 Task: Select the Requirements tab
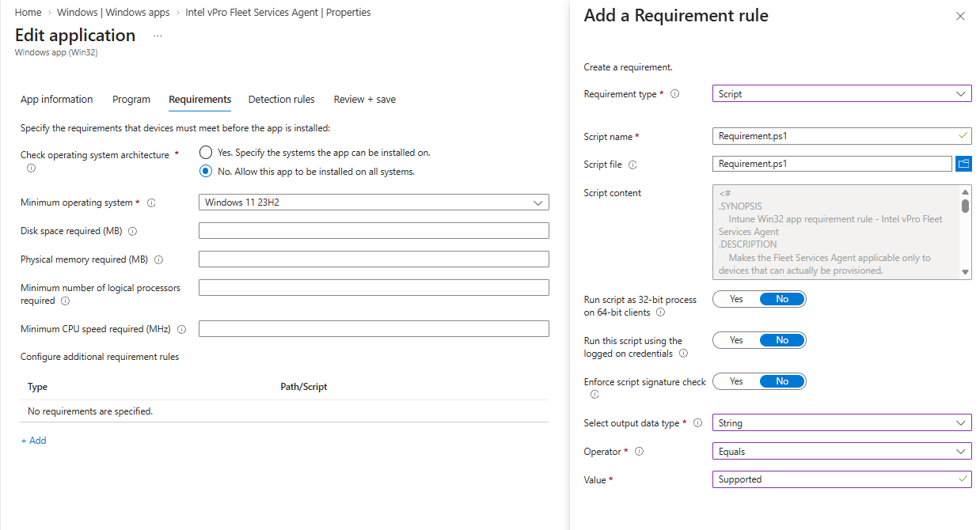200,100
